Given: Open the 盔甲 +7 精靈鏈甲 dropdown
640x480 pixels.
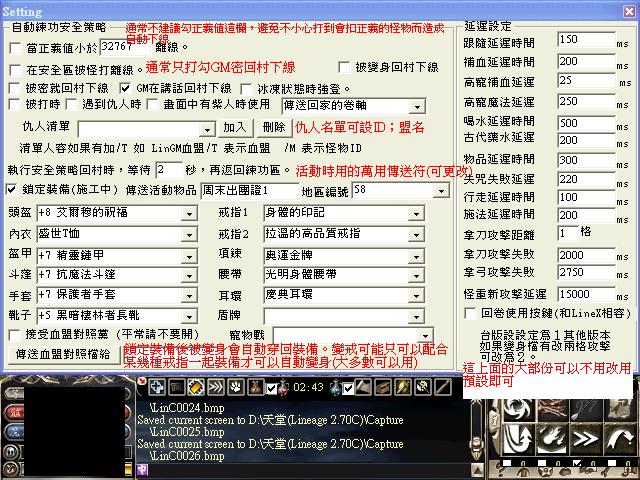Looking at the screenshot, I should click(189, 256).
